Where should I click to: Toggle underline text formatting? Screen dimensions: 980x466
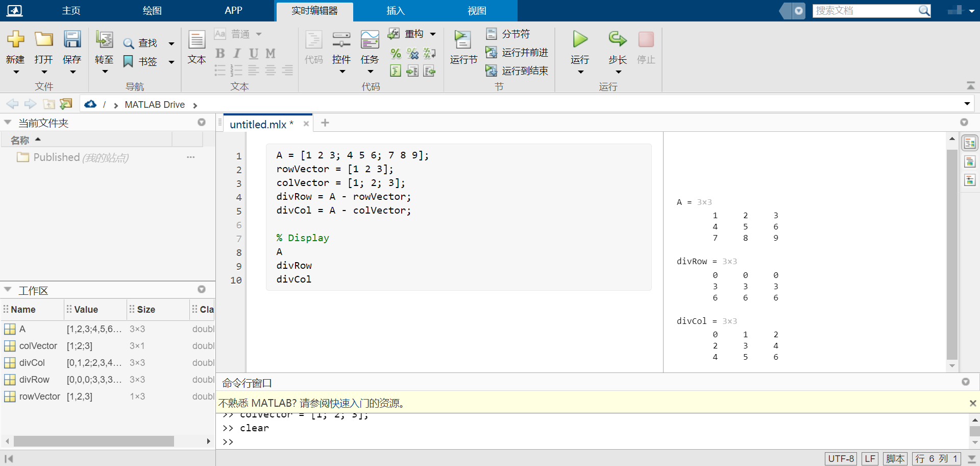pyautogui.click(x=254, y=53)
